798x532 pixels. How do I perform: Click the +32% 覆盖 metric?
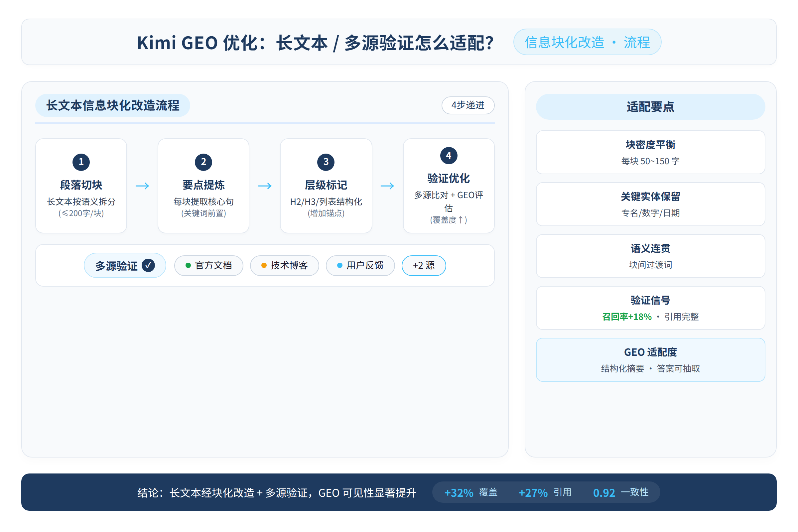pyautogui.click(x=470, y=492)
